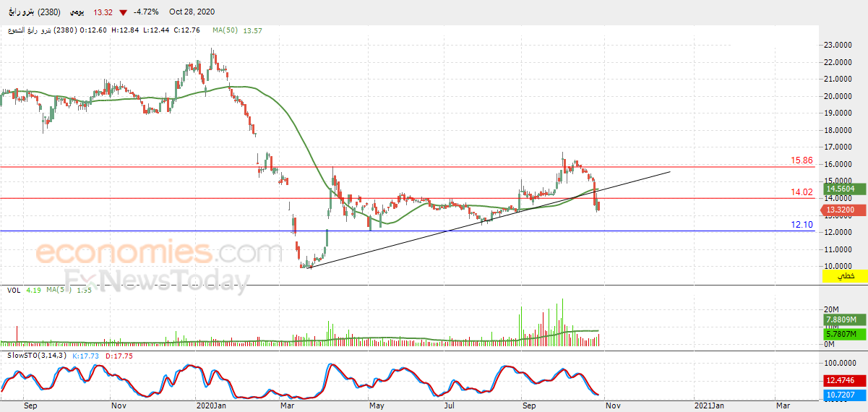This screenshot has width=868, height=412.
Task: Select the 14.02 resistance line label
Action: (x=802, y=192)
